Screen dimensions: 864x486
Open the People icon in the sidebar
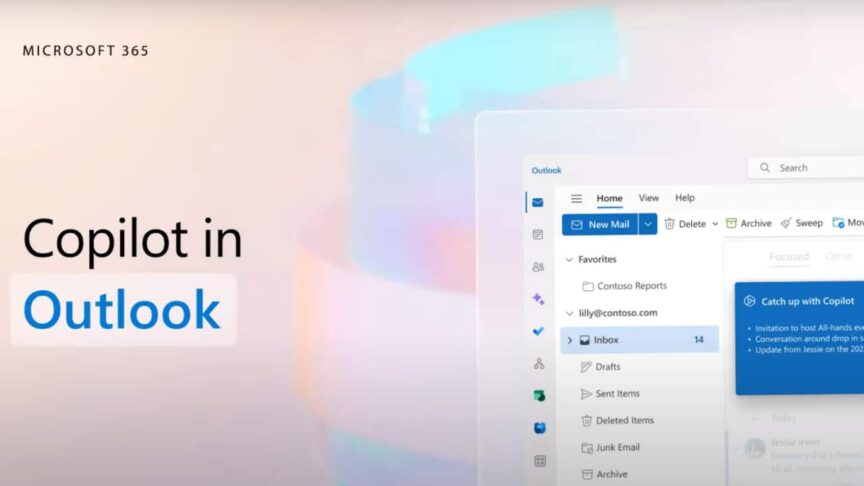click(x=538, y=267)
